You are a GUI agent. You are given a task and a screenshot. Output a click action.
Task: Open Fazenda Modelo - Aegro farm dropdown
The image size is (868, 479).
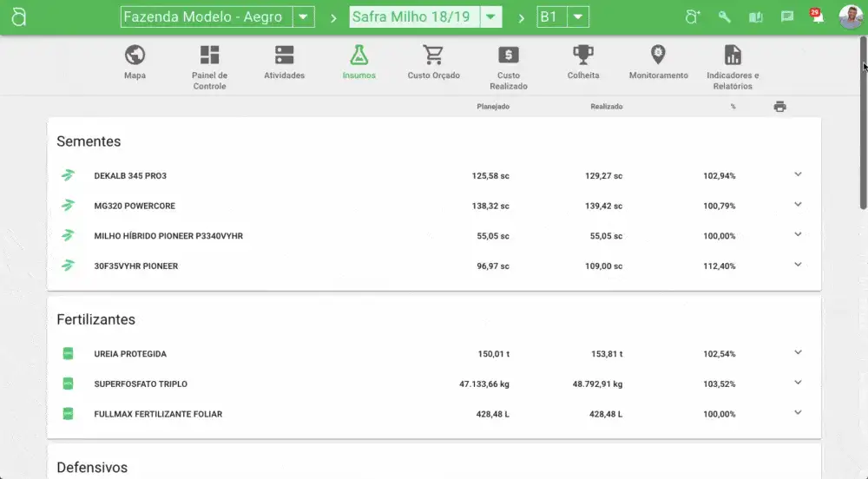303,17
